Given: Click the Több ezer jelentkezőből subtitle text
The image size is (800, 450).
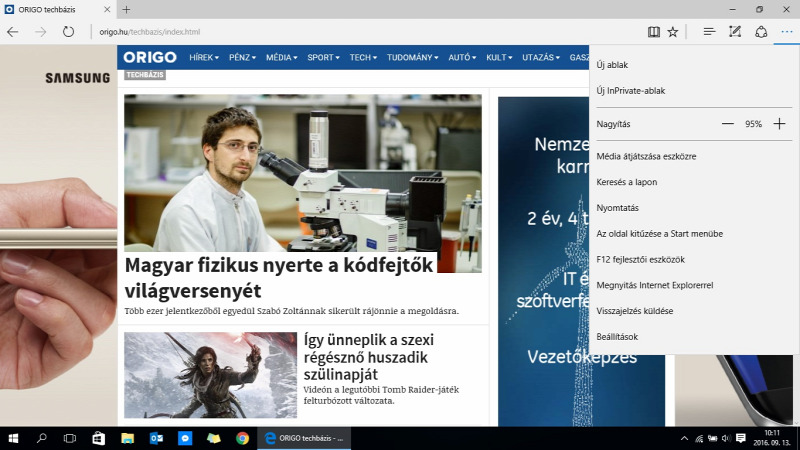Looking at the screenshot, I should [x=291, y=311].
